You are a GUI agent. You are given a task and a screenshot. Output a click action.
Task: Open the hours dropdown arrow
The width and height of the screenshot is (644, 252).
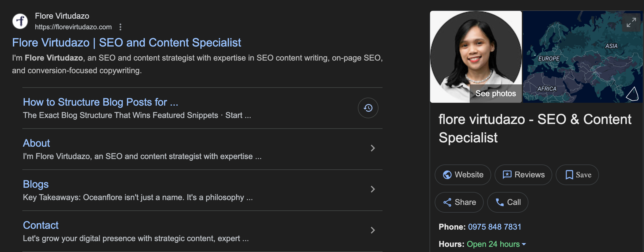[x=524, y=244]
